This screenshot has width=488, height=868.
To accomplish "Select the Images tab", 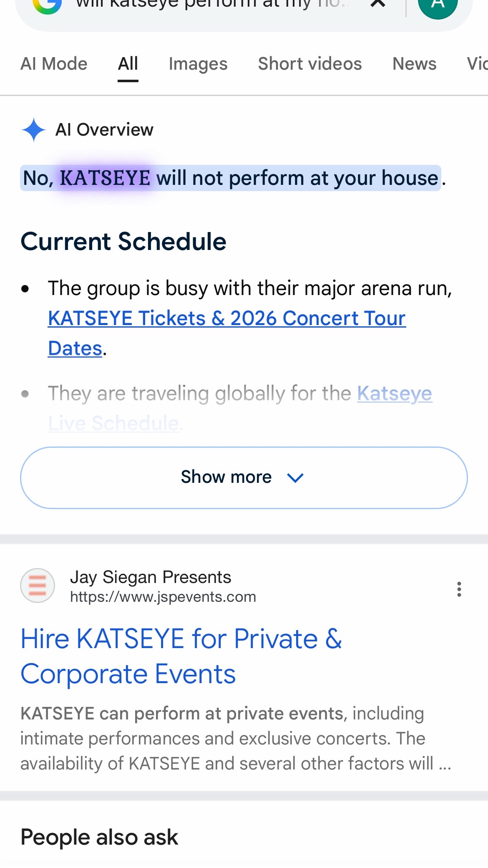I will (x=198, y=64).
